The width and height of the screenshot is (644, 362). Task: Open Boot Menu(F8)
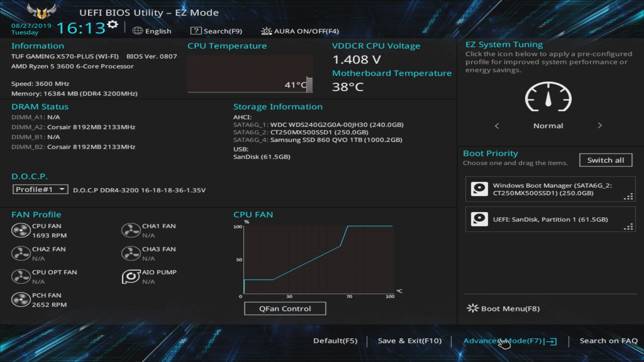[x=503, y=308]
